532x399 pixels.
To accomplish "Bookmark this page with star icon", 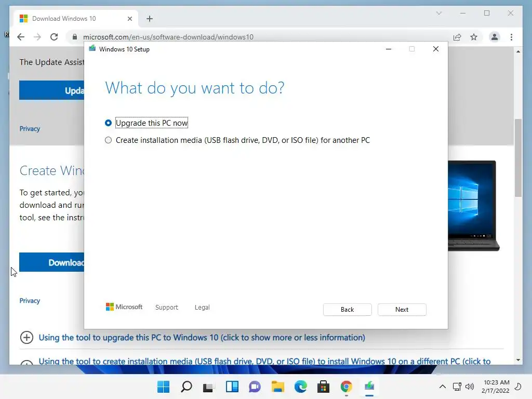I will (474, 37).
